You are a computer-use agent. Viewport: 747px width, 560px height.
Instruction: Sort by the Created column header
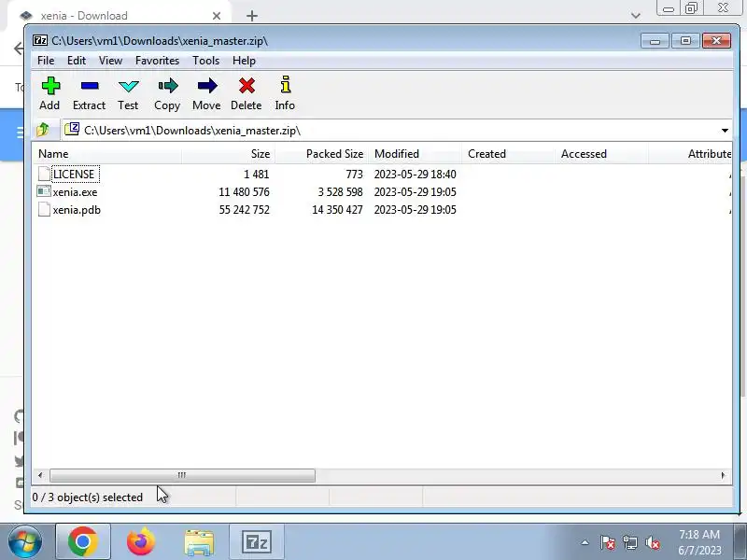508,153
